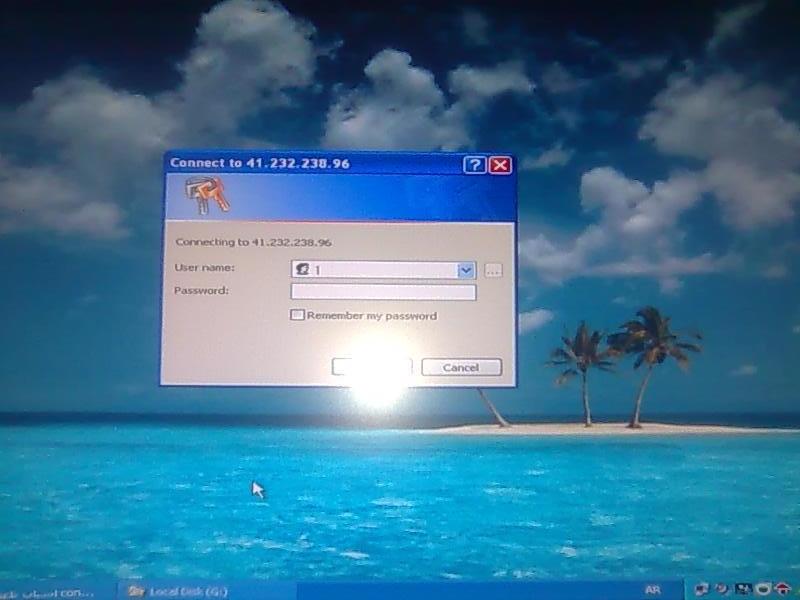Enable the Remember my password checkbox
Viewport: 800px width, 600px height.
[x=297, y=315]
